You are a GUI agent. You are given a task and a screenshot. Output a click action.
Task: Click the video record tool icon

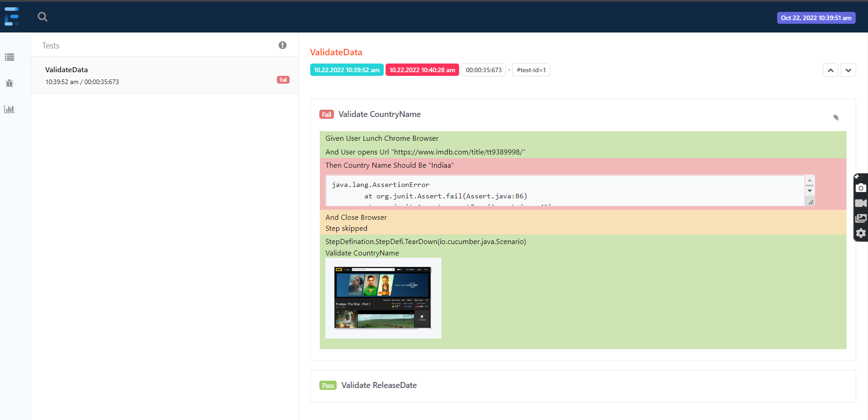pos(861,203)
